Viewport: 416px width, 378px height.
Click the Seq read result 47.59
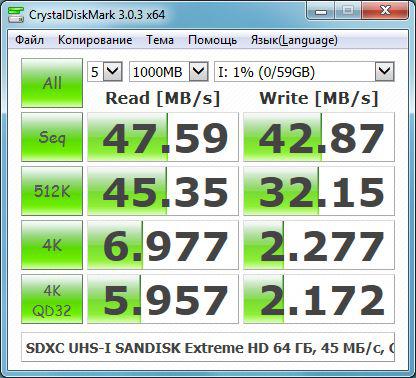pos(163,137)
